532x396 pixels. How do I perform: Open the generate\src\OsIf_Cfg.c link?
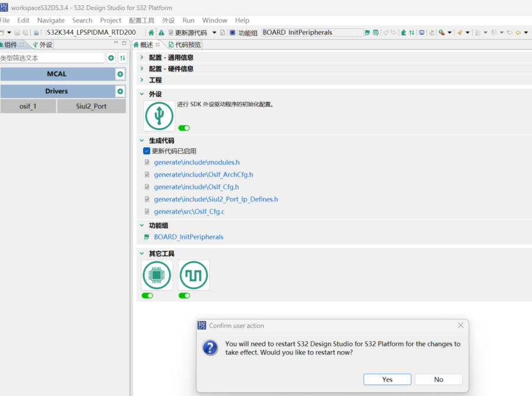click(x=189, y=212)
